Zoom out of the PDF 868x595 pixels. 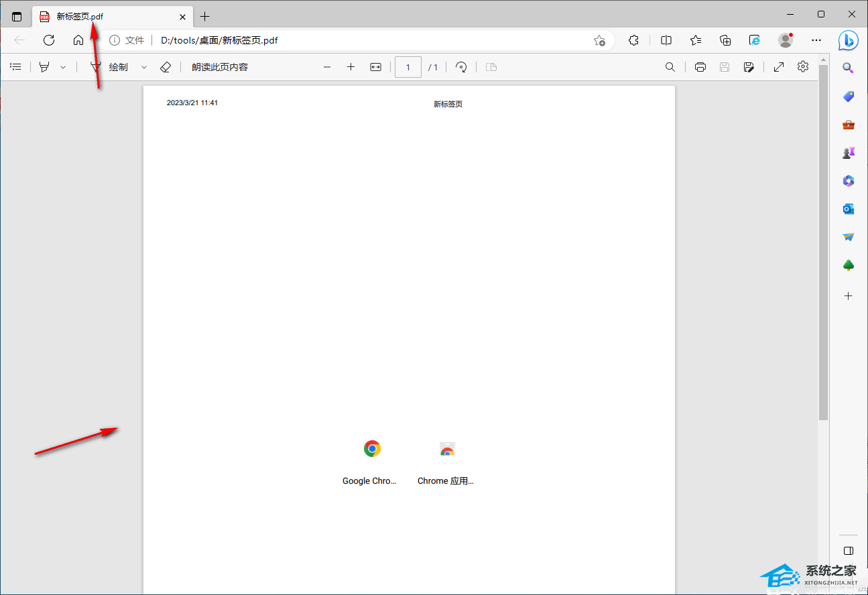click(x=327, y=67)
